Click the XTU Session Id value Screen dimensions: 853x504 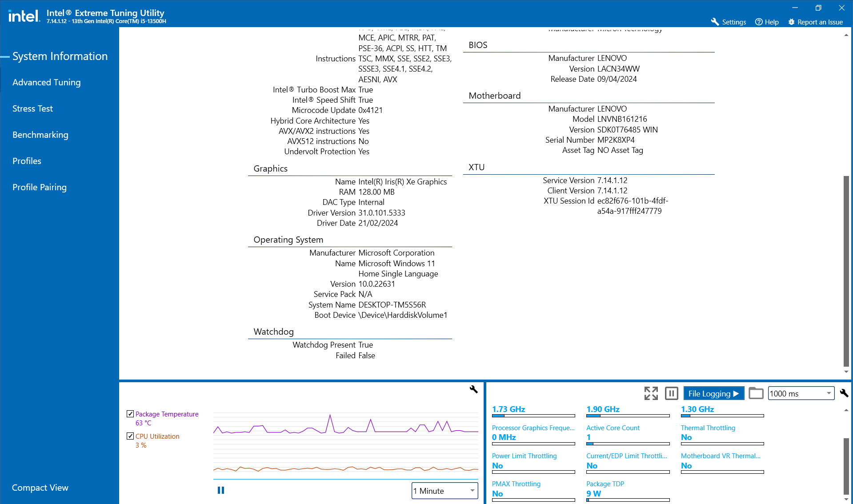(x=633, y=206)
